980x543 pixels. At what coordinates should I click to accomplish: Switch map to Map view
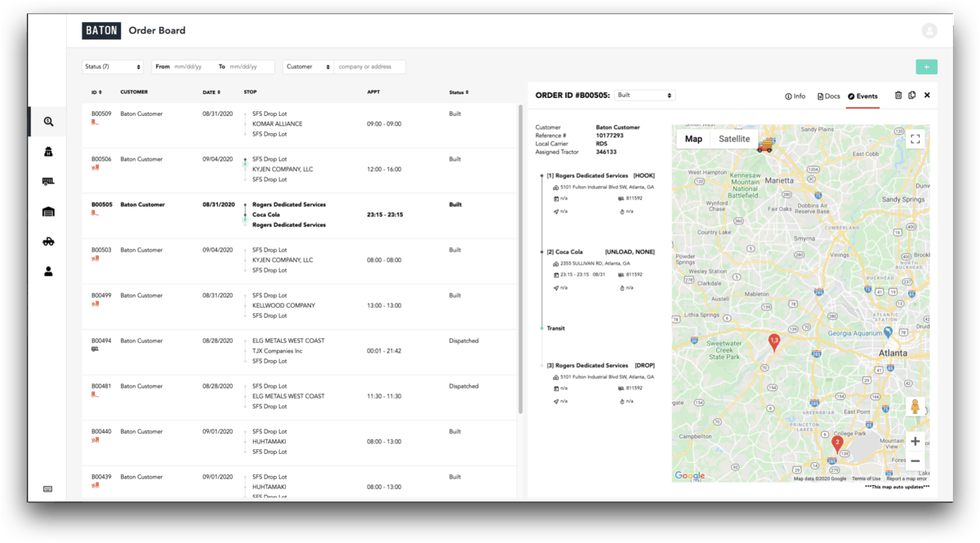693,139
